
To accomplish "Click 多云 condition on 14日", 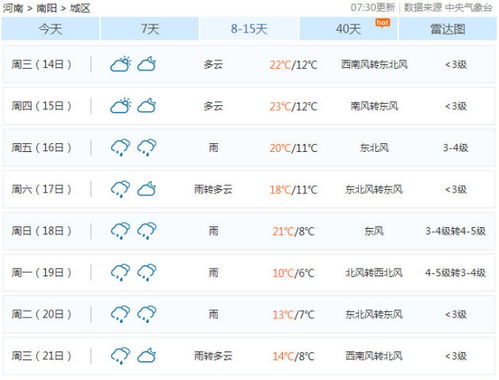I will coord(213,64).
